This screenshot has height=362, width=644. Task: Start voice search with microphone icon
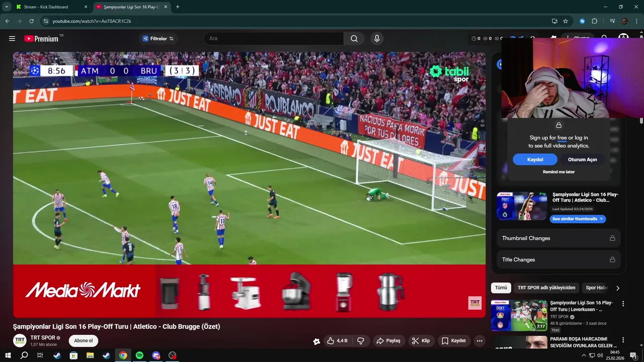(x=377, y=39)
